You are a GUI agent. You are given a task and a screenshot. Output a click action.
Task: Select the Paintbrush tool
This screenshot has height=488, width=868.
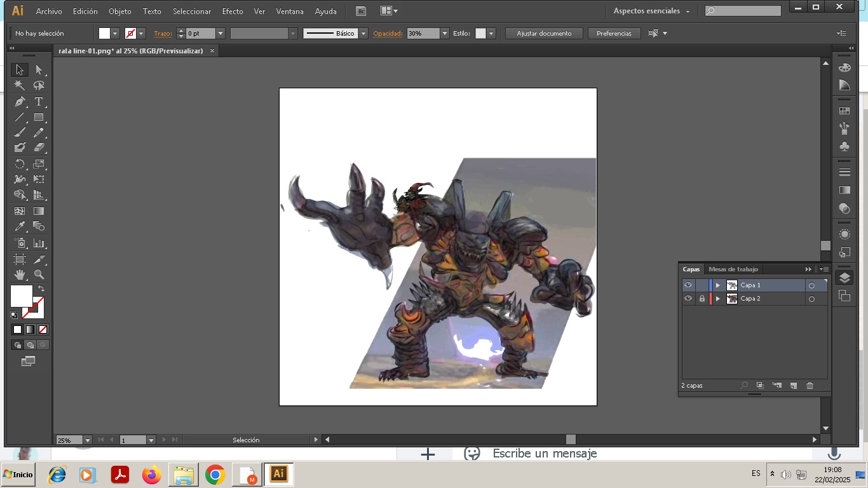[x=20, y=133]
